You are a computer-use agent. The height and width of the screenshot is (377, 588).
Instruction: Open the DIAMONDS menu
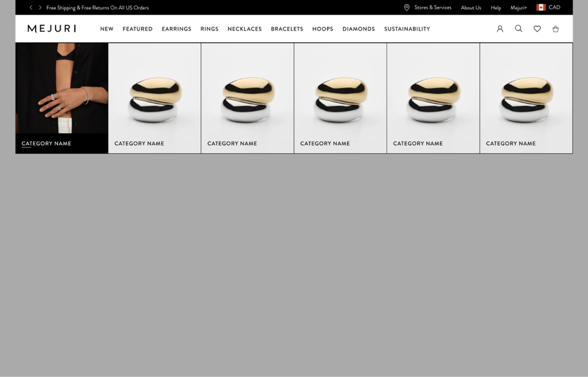[x=359, y=29]
